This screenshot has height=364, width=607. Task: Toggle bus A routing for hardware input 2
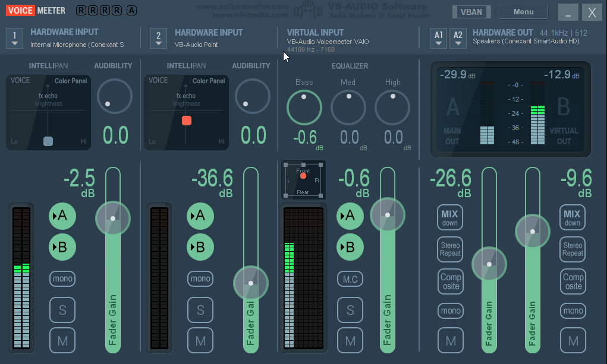point(200,216)
